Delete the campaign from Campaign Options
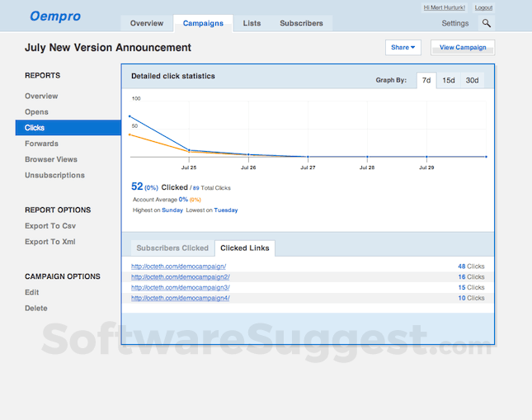 coord(36,308)
